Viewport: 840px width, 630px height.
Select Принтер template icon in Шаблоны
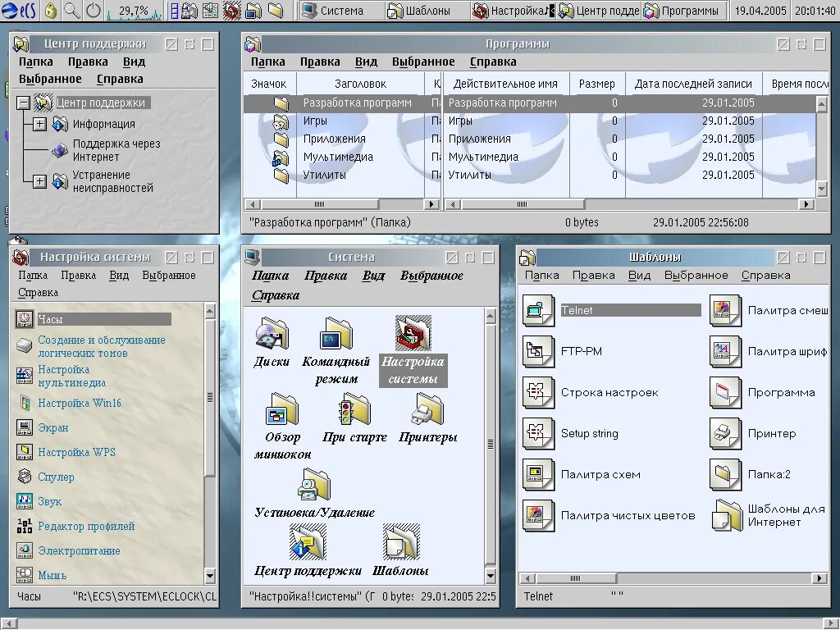click(x=725, y=433)
